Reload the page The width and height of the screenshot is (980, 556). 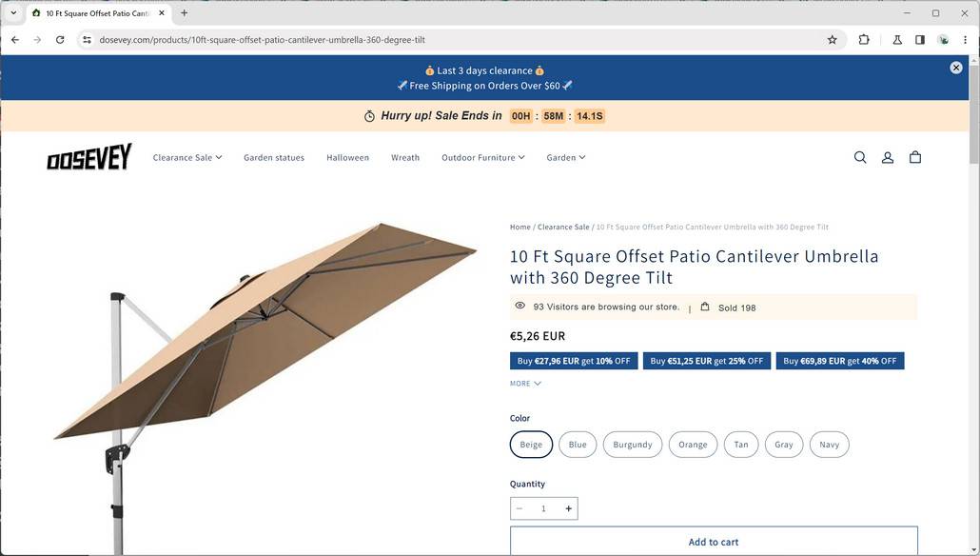coord(60,40)
